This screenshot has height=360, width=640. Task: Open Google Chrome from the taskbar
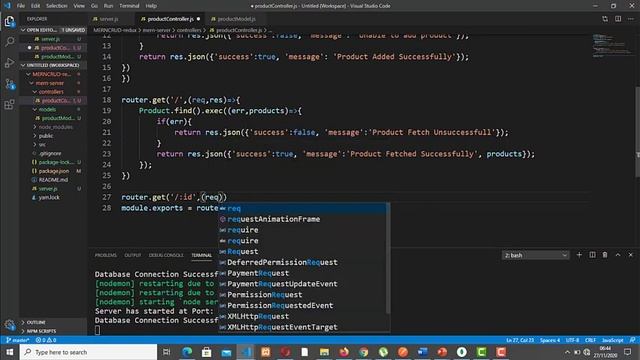coord(364,352)
